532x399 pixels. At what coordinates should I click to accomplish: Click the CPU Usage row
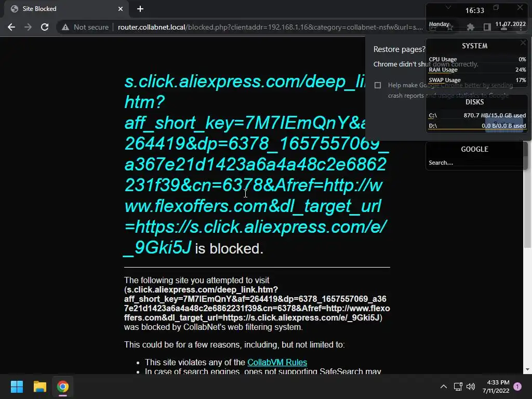[477, 59]
